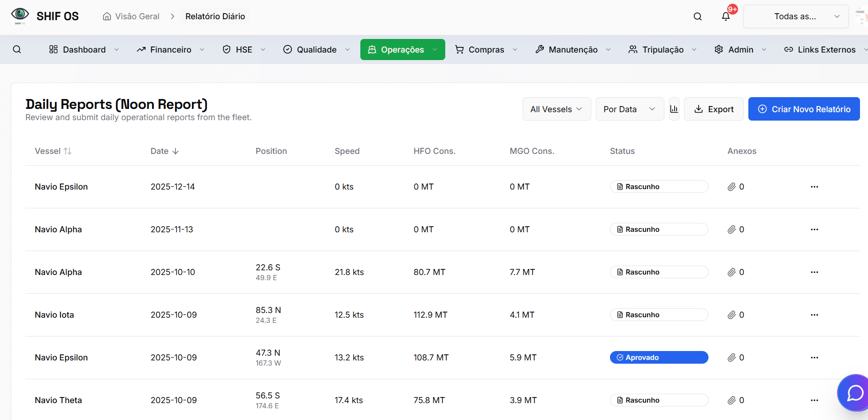This screenshot has height=420, width=868.
Task: Open the Operações menu
Action: [x=402, y=49]
